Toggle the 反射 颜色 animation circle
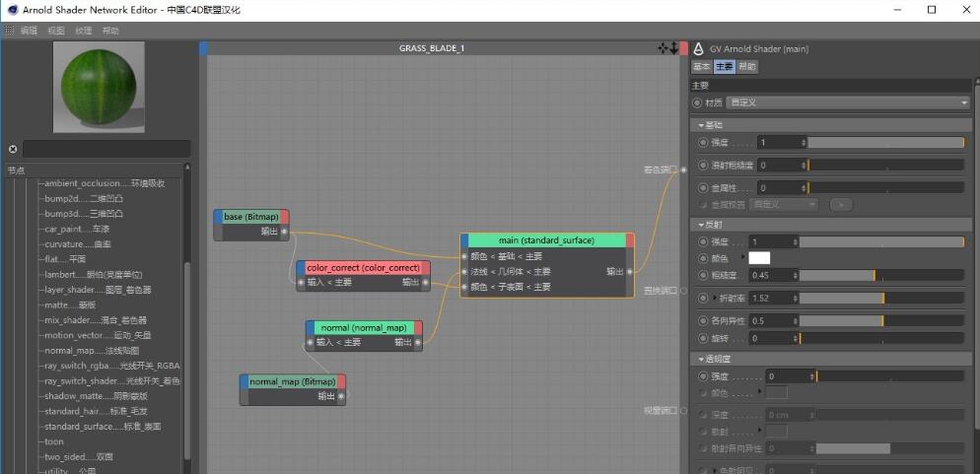Image resolution: width=980 pixels, height=474 pixels. click(x=703, y=258)
